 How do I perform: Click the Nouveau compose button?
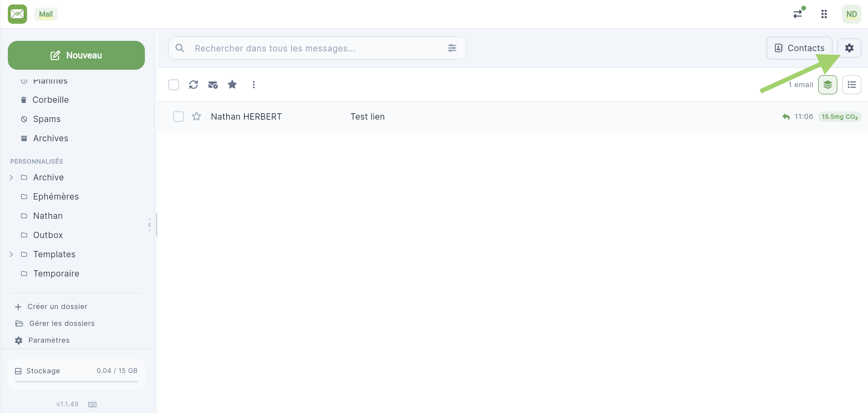(x=76, y=55)
